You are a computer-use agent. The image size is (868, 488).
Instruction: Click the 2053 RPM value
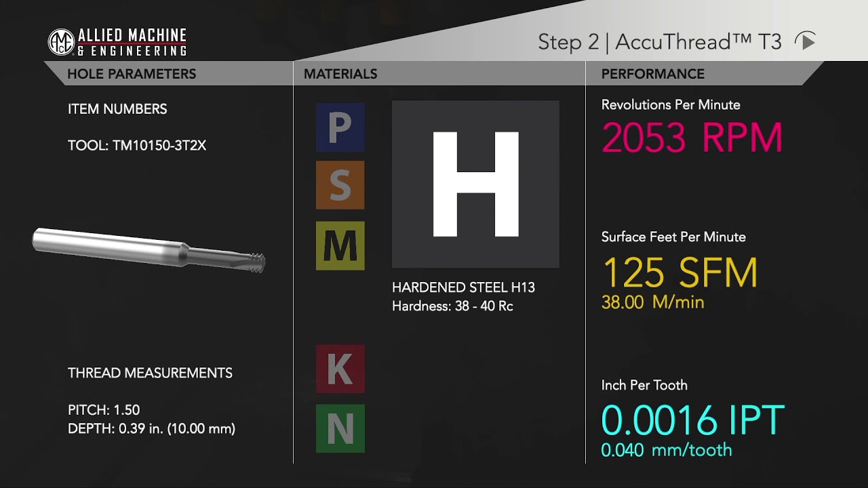(692, 138)
